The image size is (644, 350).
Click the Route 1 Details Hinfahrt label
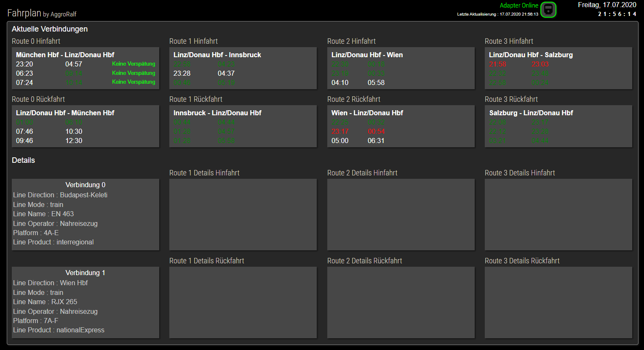[x=204, y=173]
